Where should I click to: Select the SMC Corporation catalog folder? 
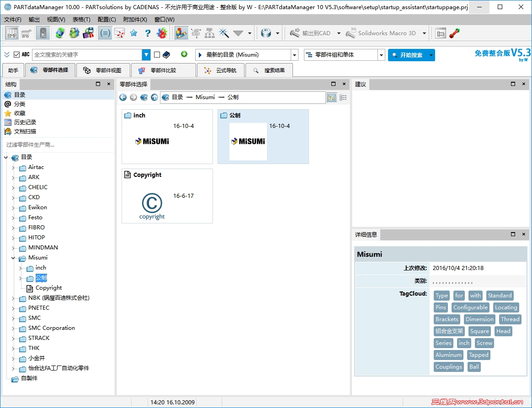pyautogui.click(x=51, y=328)
